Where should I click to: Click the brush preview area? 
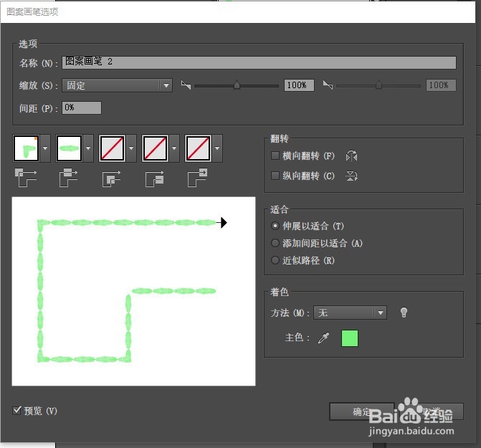coord(133,291)
